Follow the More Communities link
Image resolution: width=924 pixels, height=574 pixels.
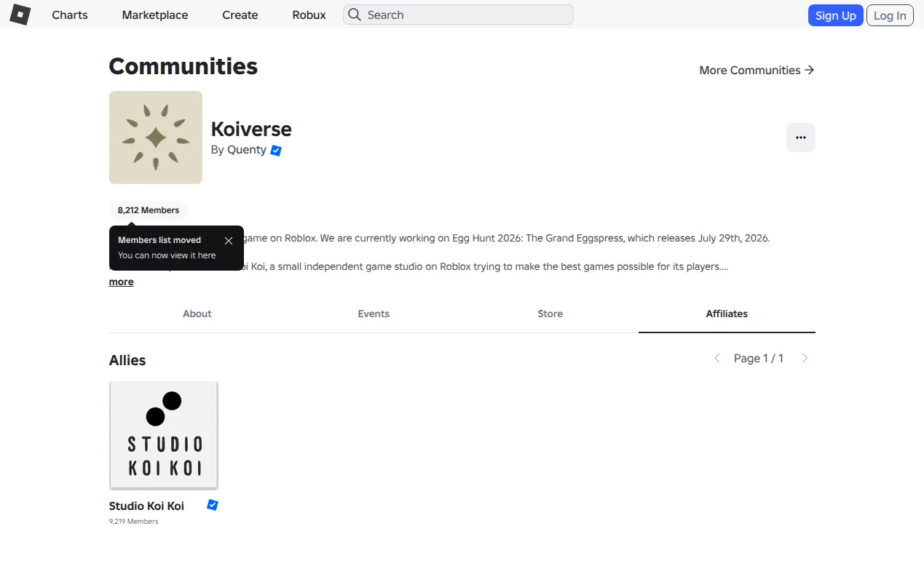click(x=757, y=70)
